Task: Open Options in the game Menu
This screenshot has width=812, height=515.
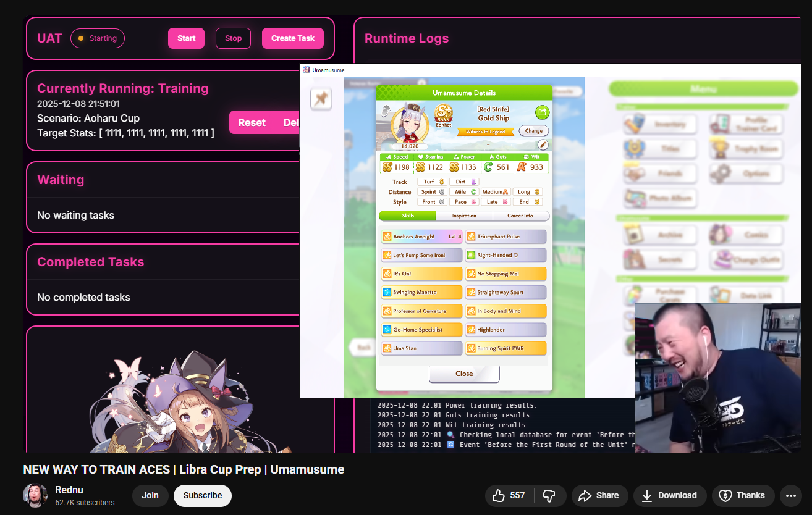Action: (746, 174)
